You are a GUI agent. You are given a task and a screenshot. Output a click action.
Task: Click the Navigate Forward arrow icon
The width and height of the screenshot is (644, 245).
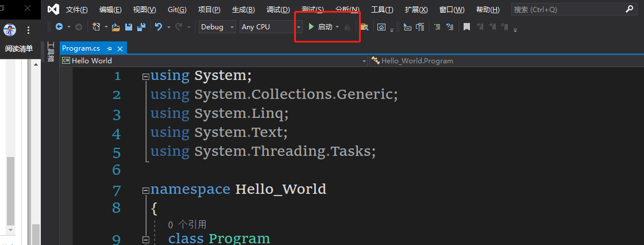point(79,26)
